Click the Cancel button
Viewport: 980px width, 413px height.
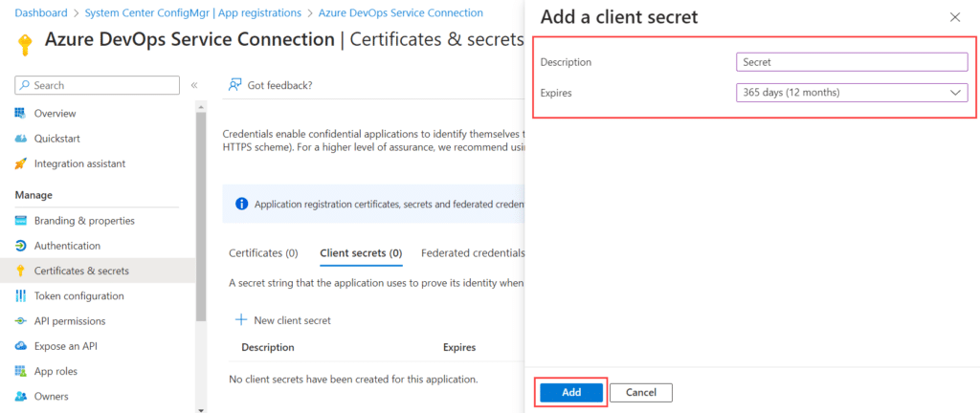pos(641,392)
